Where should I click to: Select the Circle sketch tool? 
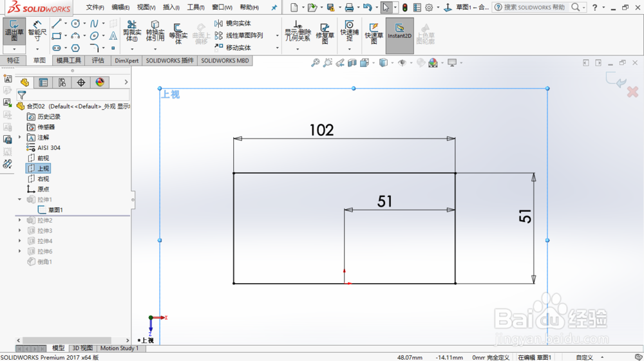[75, 23]
